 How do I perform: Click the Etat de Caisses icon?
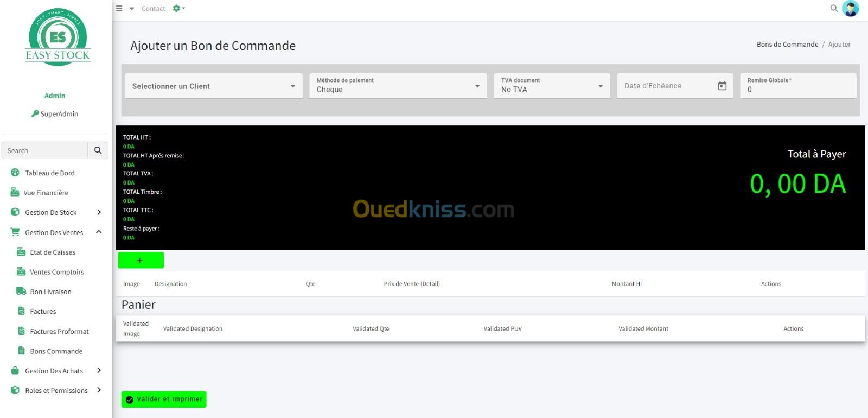click(21, 252)
